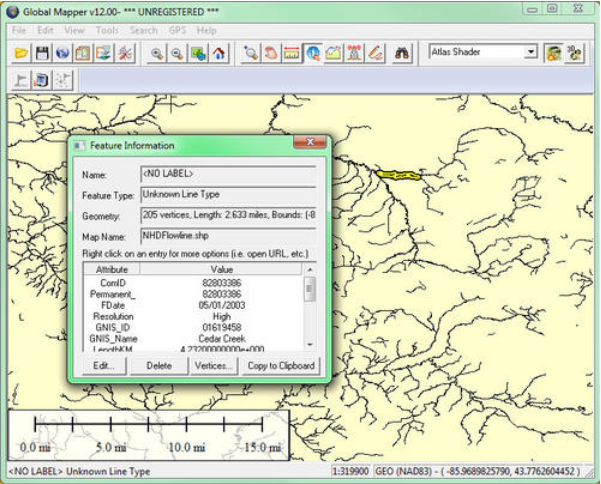Screen dimensions: 601x484
Task: Click the Save workspace floppy disk icon
Action: pyautogui.click(x=42, y=52)
